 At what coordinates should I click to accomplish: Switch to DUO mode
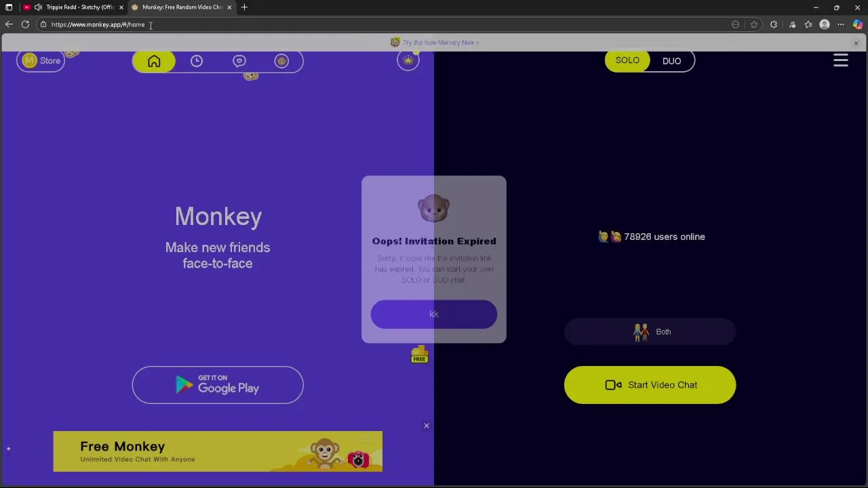click(x=672, y=61)
